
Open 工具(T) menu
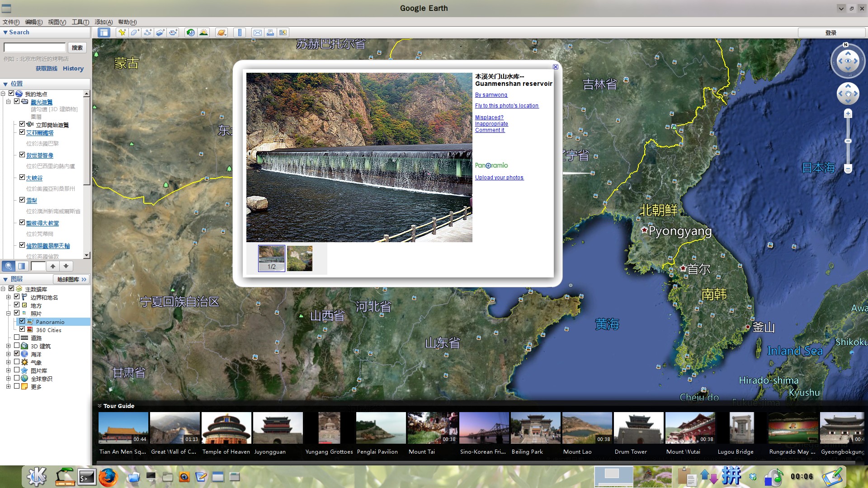pos(80,22)
